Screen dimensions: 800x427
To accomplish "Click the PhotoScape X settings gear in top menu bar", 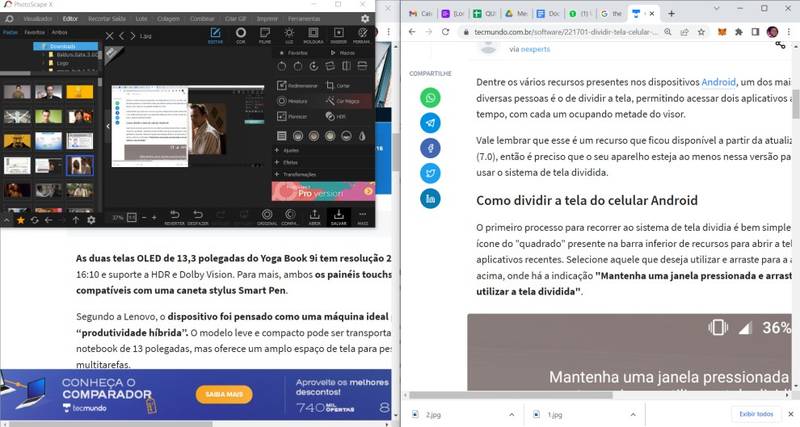I will [x=365, y=19].
